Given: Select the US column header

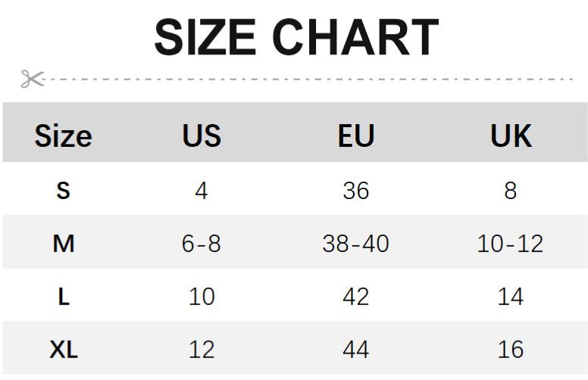Looking at the screenshot, I should coord(202,136).
